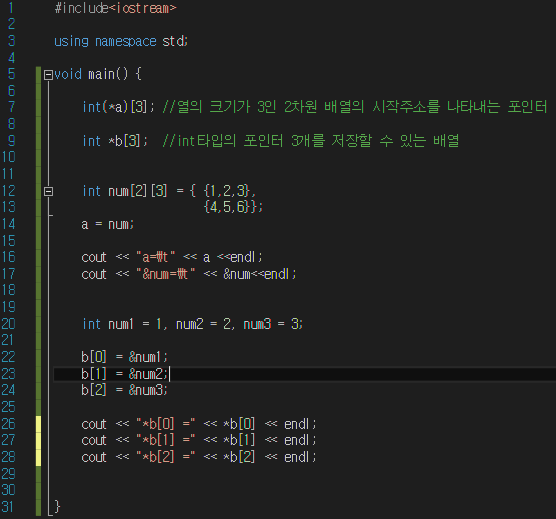Click the {1,2,3} initializer row
Screen dimensions: 556x519
tap(229, 191)
